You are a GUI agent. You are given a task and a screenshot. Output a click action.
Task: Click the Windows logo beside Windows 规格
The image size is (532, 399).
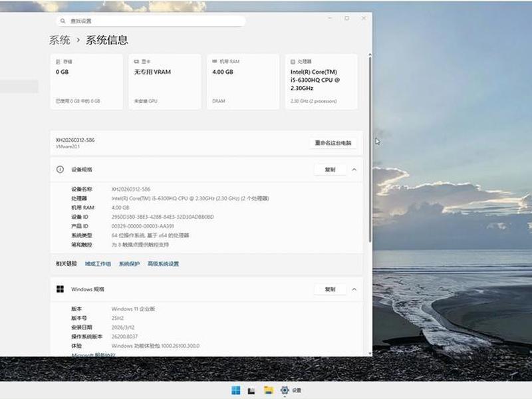pos(60,289)
